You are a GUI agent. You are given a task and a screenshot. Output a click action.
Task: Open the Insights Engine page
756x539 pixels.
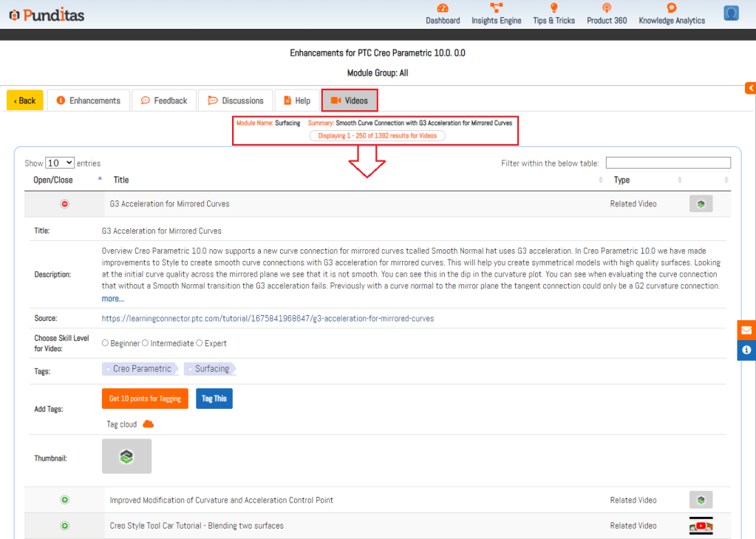pyautogui.click(x=496, y=13)
